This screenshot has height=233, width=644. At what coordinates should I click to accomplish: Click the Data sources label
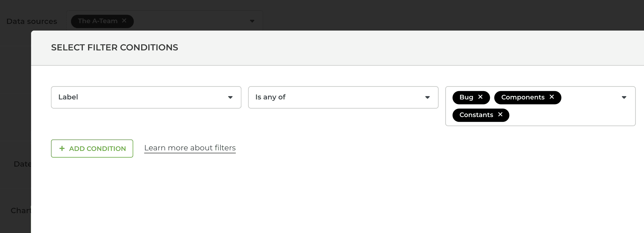point(32,21)
